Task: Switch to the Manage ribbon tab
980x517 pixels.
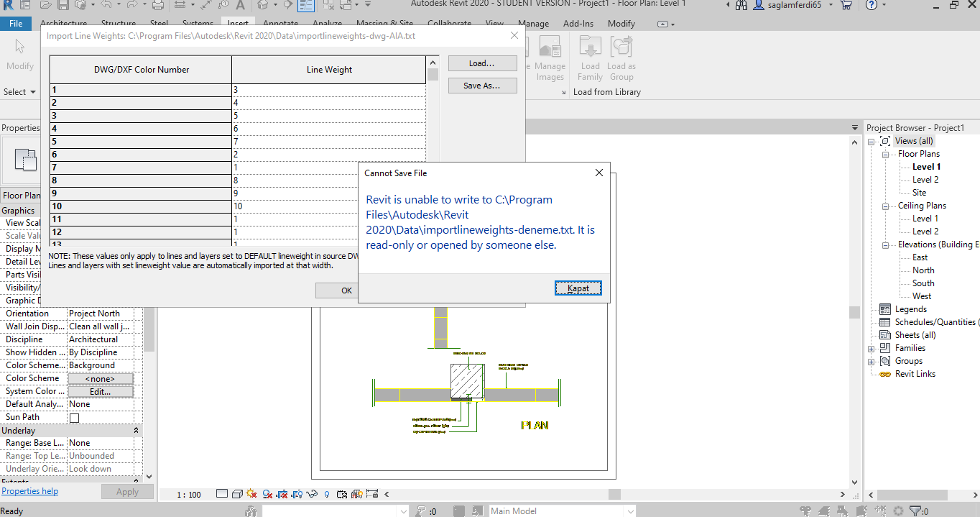Action: tap(533, 23)
